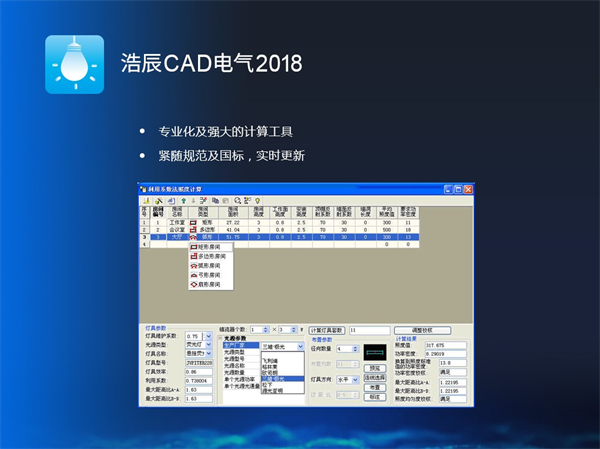Click the area cell 27.22
The image size is (600, 449).
click(233, 222)
